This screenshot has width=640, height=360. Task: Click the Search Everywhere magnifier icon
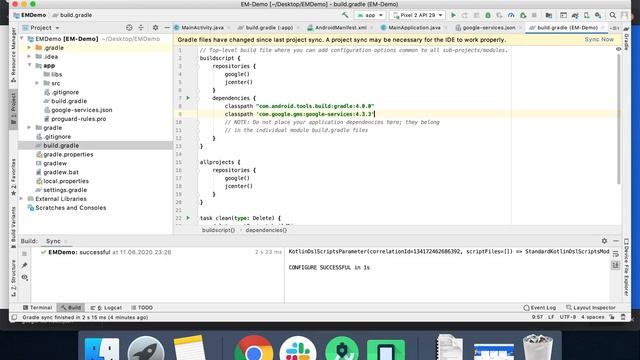613,15
